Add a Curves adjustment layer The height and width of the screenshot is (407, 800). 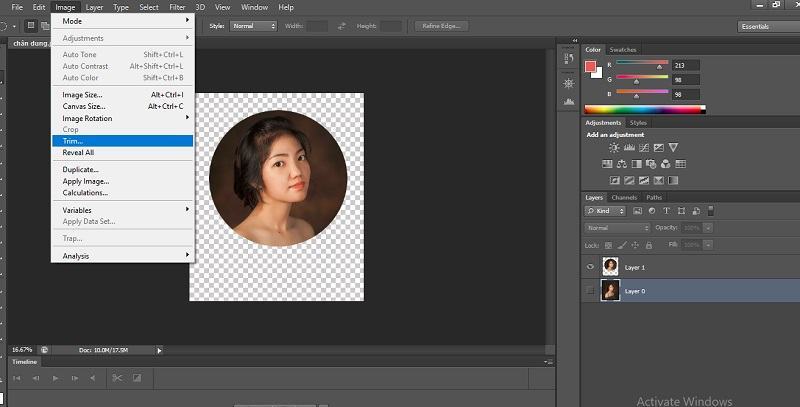coord(644,147)
